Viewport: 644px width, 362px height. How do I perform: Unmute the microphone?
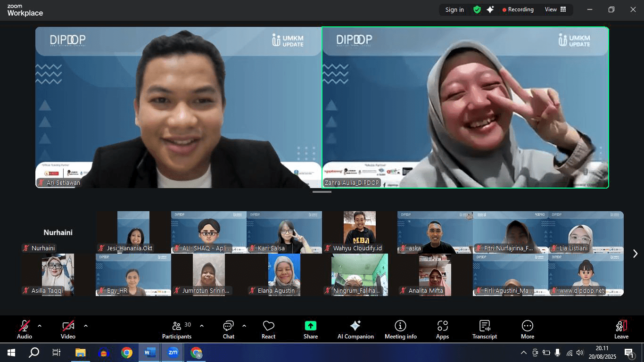[x=24, y=329]
